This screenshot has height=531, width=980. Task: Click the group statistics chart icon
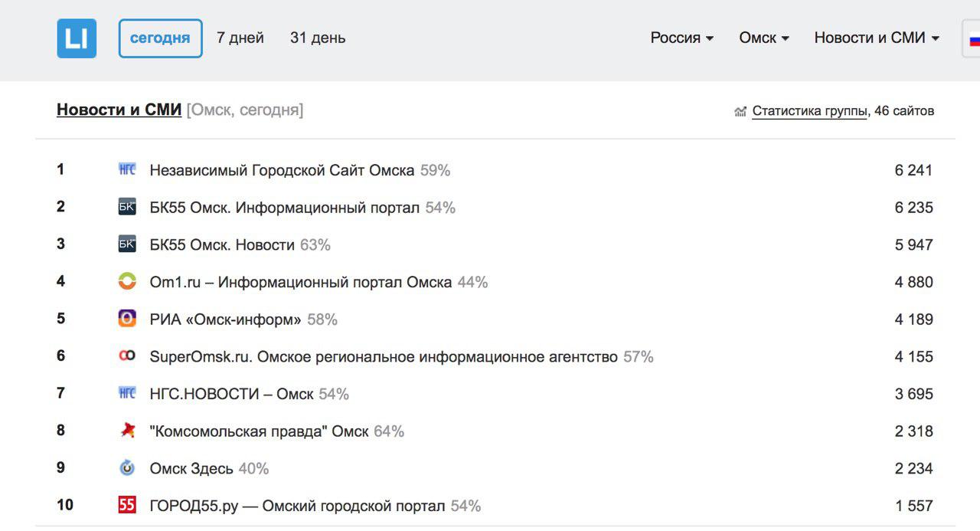tap(740, 112)
